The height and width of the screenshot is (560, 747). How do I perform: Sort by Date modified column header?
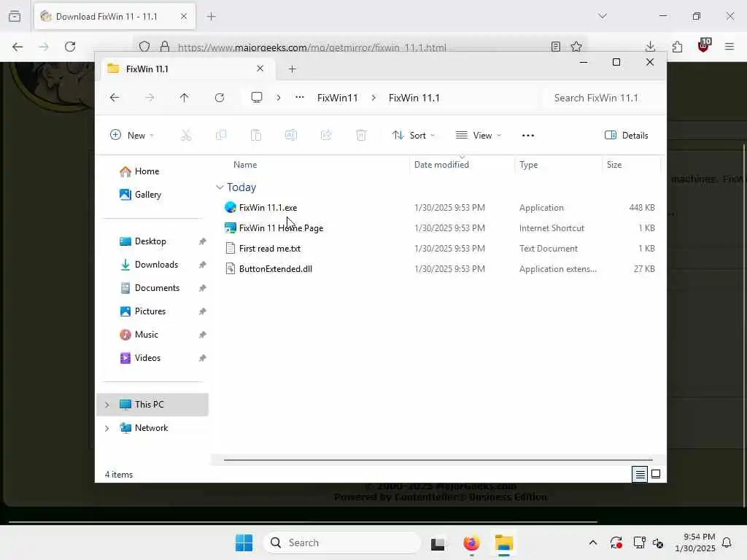pos(441,165)
